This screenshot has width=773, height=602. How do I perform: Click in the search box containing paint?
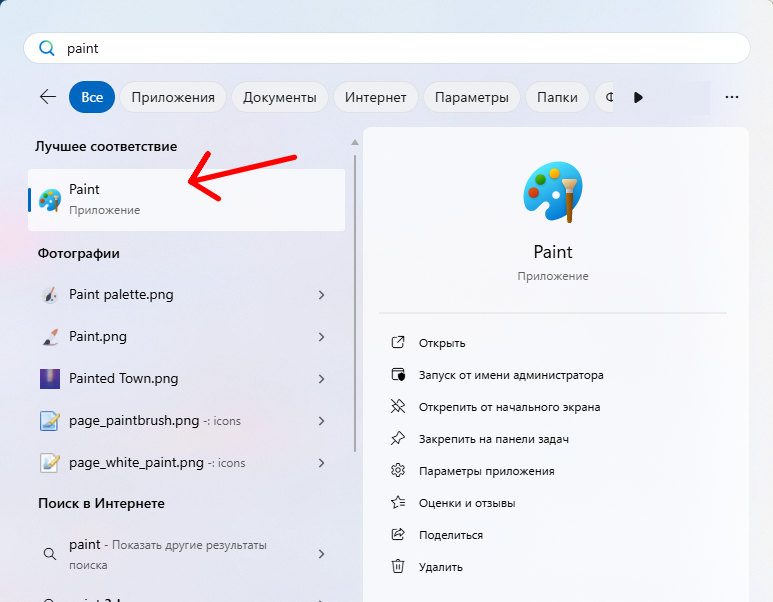pyautogui.click(x=387, y=48)
